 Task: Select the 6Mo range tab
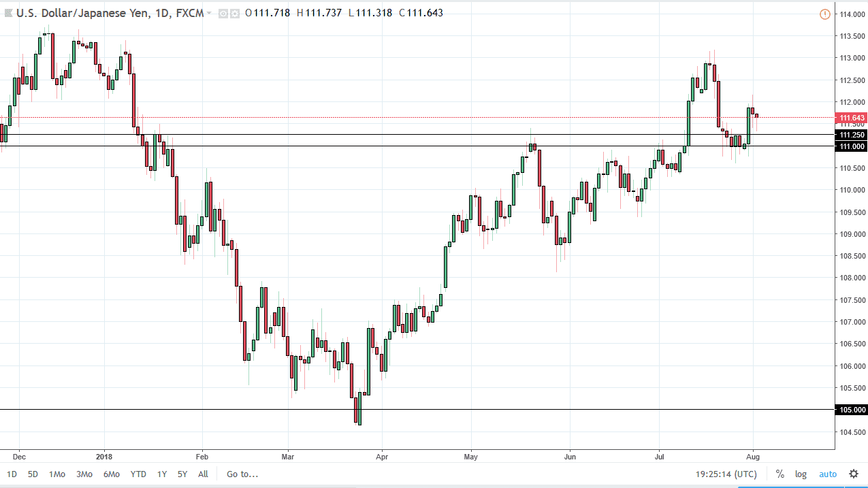(x=110, y=474)
